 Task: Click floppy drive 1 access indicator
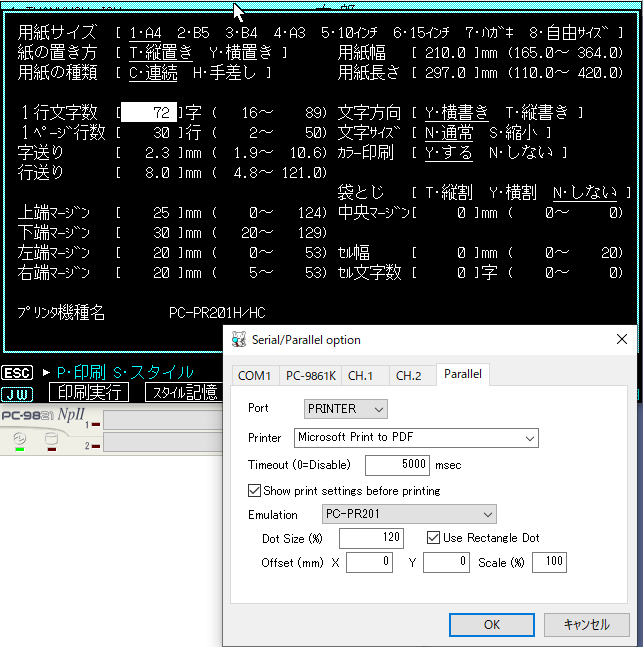(95, 424)
